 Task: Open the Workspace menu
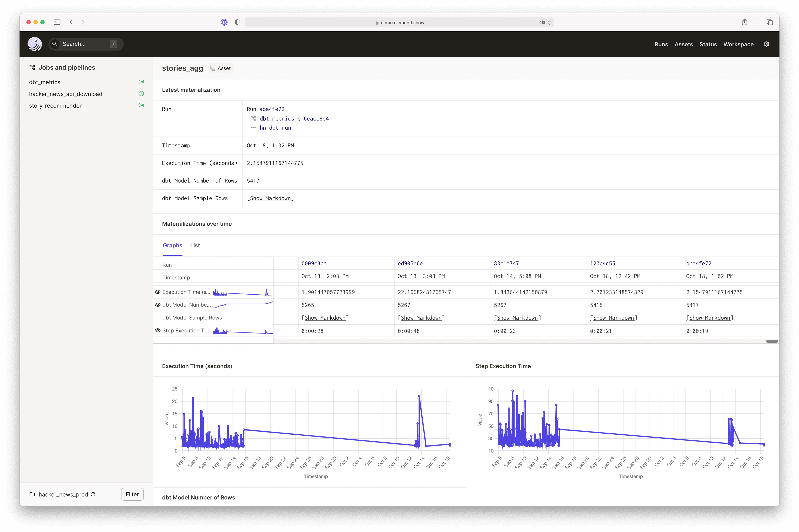738,44
